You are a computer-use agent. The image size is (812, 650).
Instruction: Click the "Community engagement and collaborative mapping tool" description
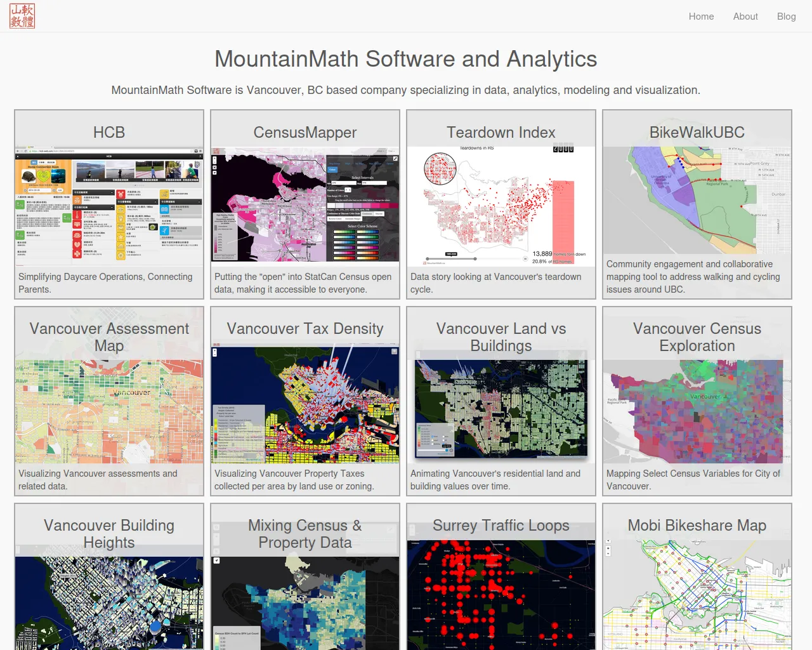tap(693, 277)
